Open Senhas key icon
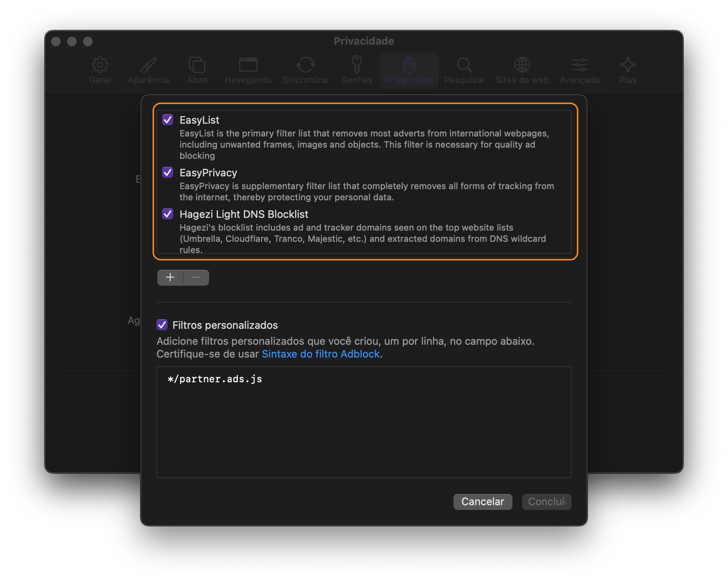 [357, 65]
